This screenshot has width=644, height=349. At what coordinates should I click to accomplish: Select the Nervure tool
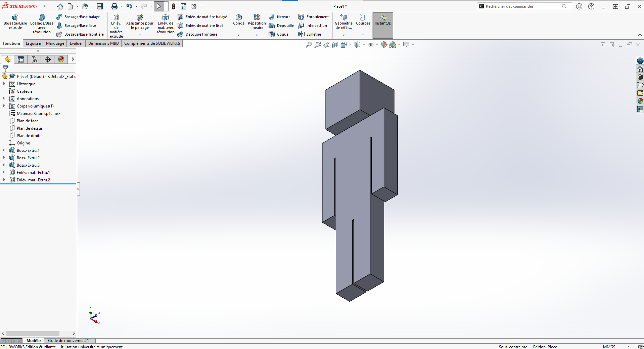pos(280,17)
